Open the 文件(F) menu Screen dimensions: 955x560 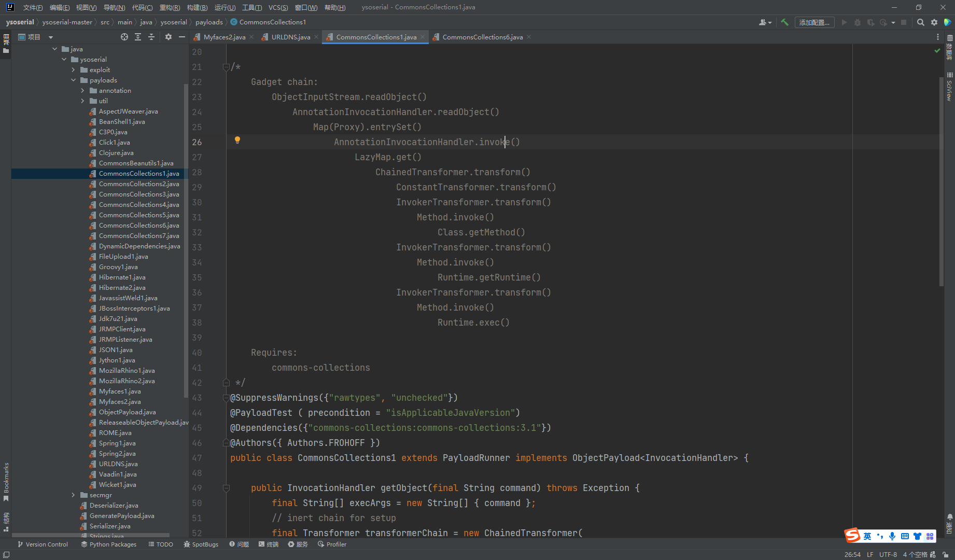(33, 7)
